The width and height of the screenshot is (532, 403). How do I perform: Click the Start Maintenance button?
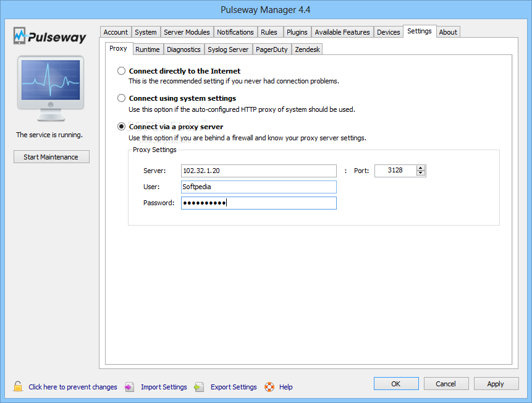(51, 157)
